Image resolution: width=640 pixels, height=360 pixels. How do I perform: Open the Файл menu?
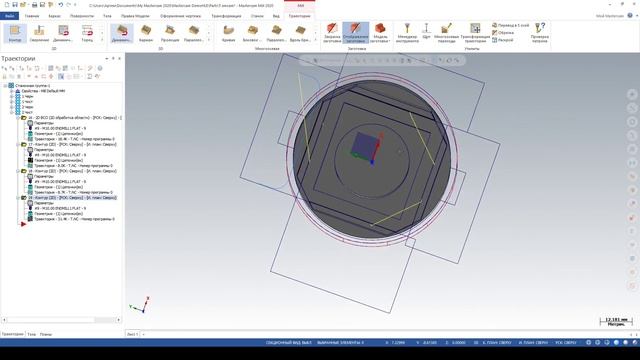(9, 16)
